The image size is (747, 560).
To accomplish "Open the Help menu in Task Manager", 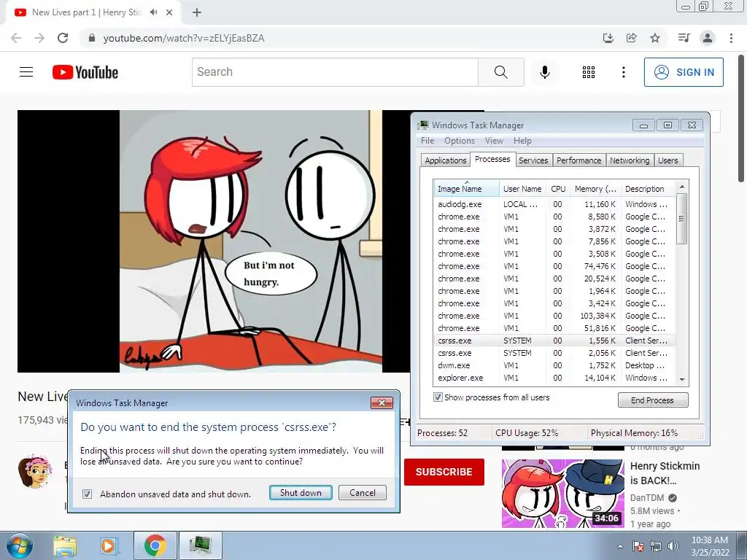I will click(x=522, y=141).
